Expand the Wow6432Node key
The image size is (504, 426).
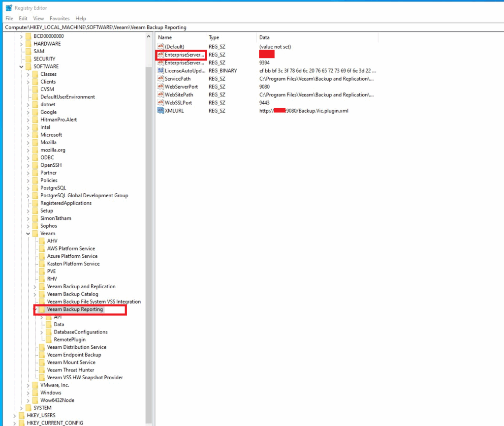pyautogui.click(x=28, y=400)
